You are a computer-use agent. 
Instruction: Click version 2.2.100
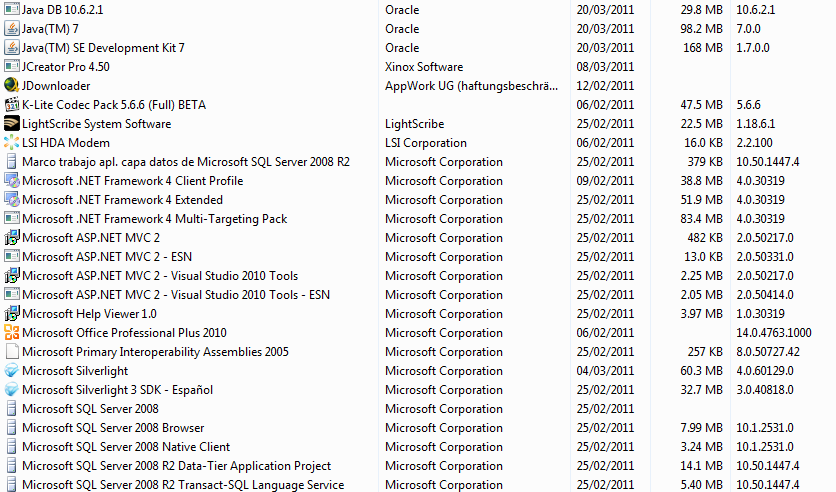[x=754, y=143]
